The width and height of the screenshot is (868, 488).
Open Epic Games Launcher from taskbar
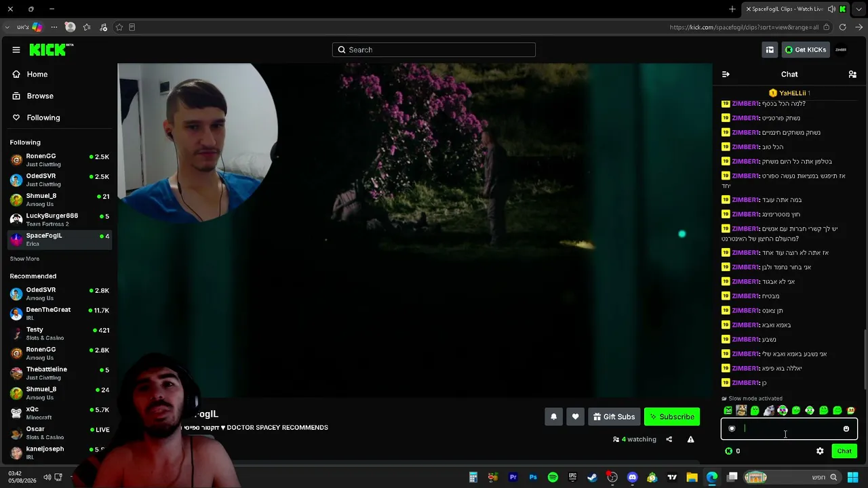pyautogui.click(x=572, y=477)
